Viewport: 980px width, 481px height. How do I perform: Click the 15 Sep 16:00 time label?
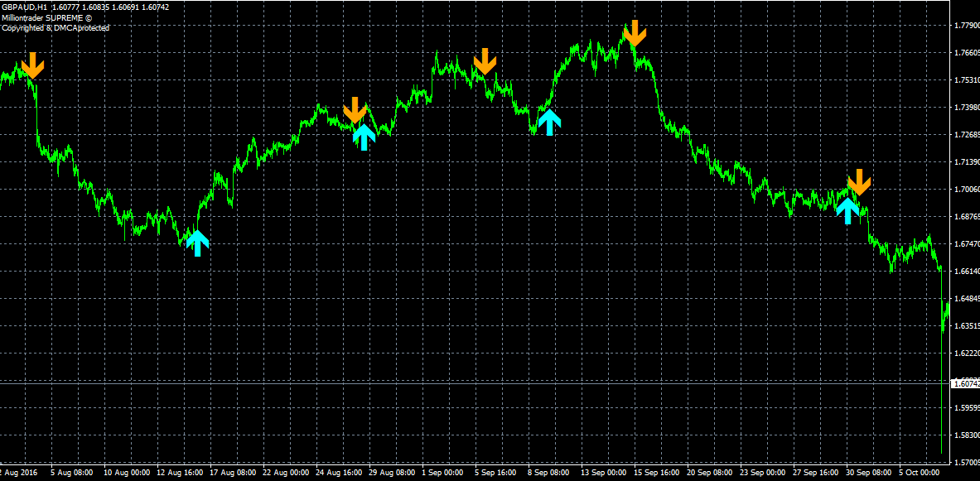[x=658, y=473]
